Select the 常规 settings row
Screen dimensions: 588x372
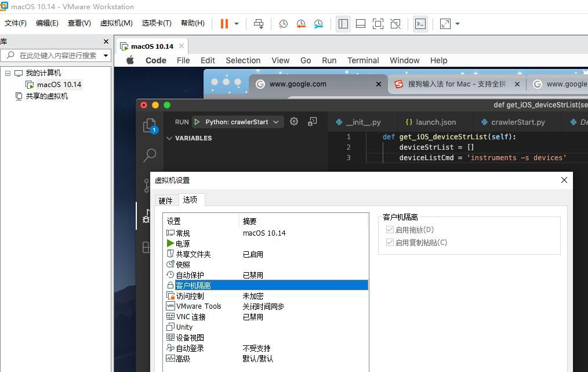(x=266, y=233)
